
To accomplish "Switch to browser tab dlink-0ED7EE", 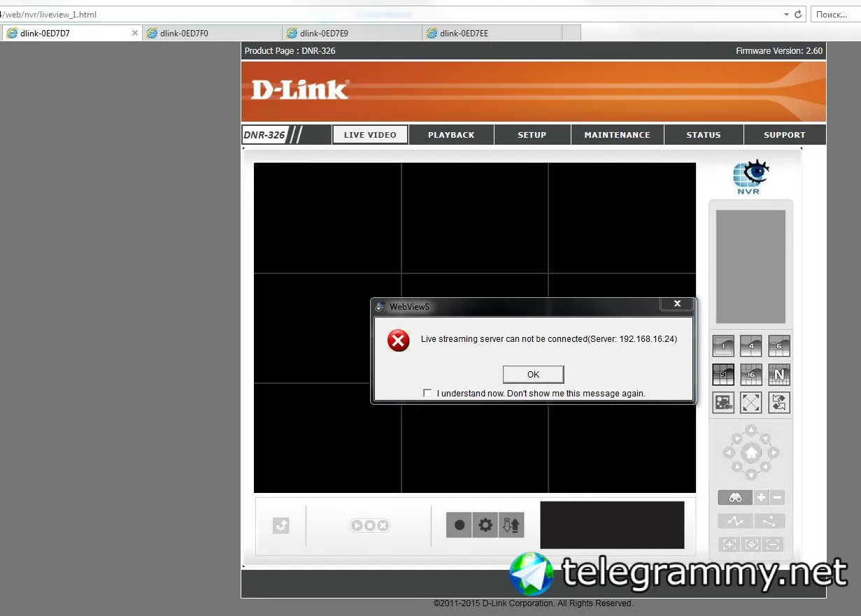I will tap(492, 33).
